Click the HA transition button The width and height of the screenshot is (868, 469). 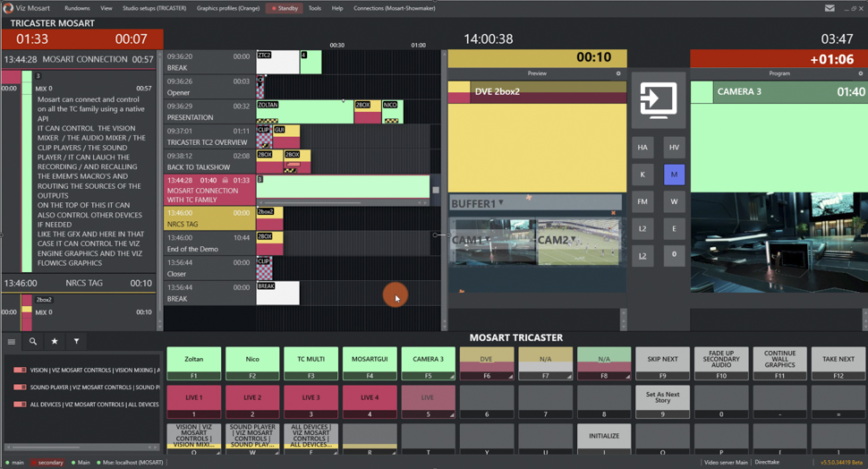(642, 148)
